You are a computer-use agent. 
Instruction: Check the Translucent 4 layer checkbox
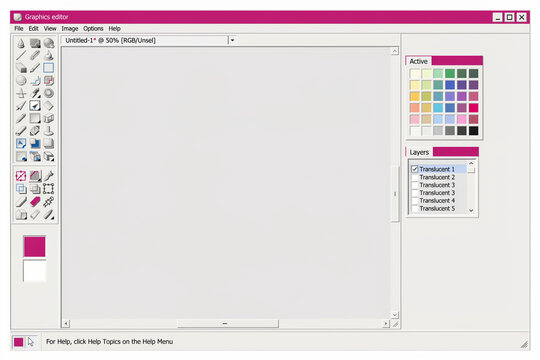coord(415,200)
